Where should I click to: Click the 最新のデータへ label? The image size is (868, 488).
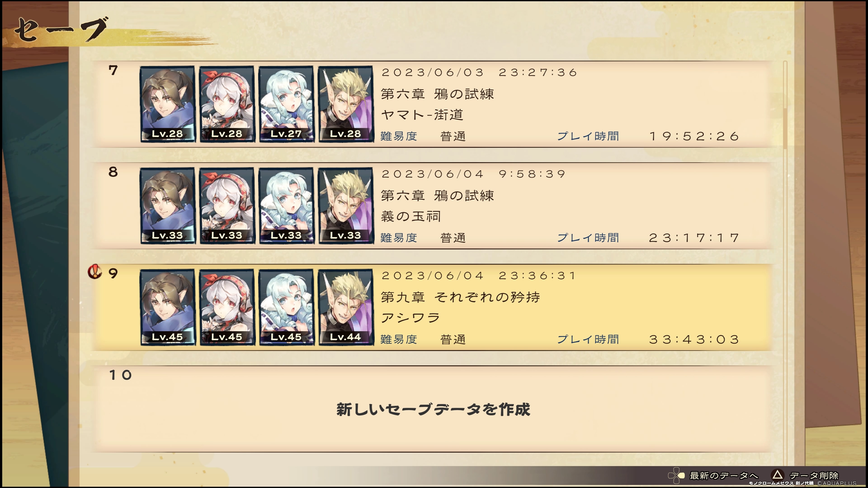coord(724,476)
